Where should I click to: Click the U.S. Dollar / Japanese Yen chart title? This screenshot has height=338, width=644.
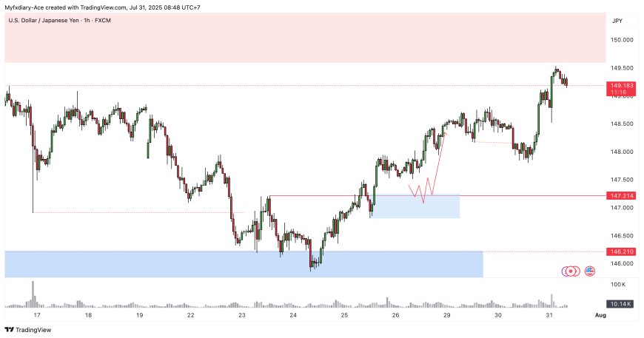59,21
